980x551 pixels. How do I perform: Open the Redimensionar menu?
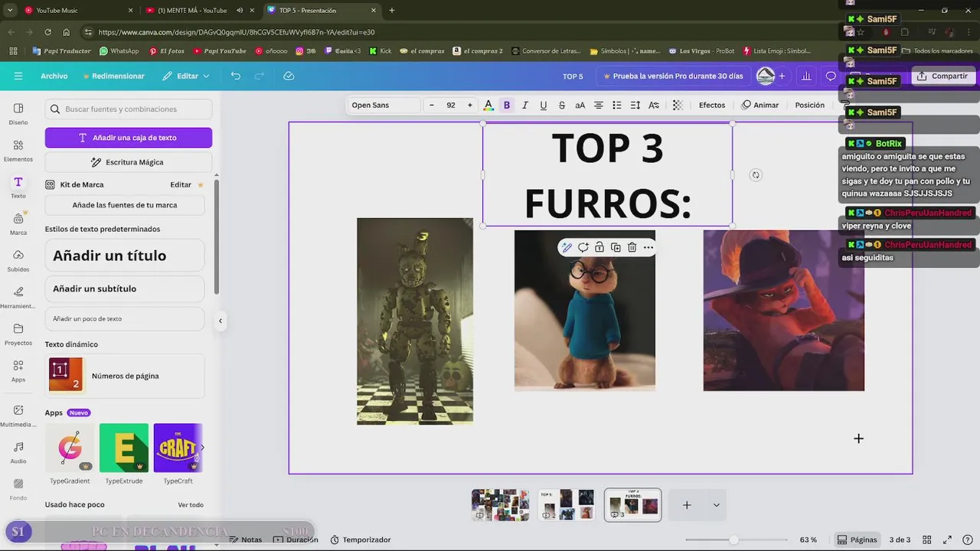pyautogui.click(x=113, y=76)
